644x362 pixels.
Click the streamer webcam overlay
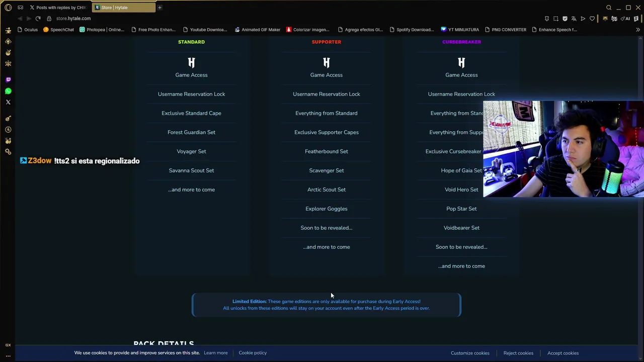(563, 149)
